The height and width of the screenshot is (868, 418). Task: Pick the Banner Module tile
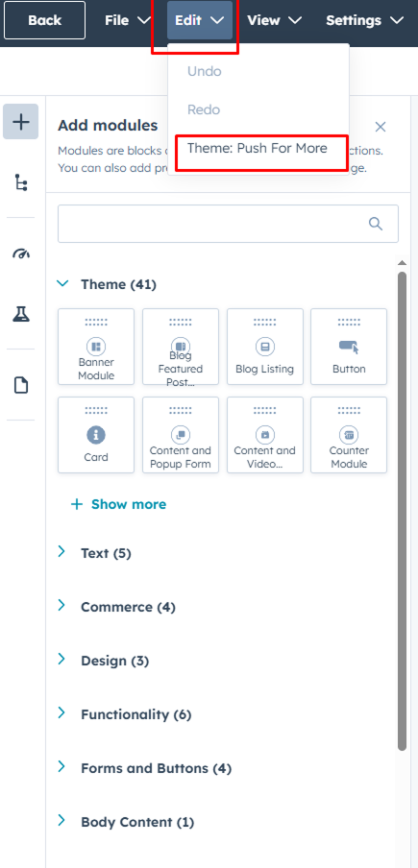click(x=96, y=347)
